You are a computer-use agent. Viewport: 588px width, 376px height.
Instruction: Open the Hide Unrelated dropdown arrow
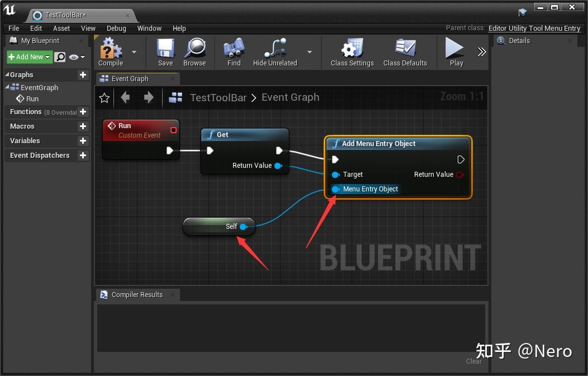309,51
